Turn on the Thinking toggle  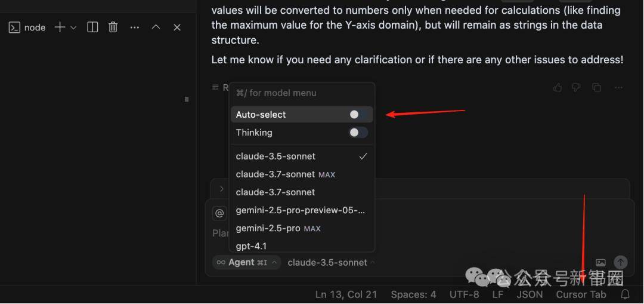tap(358, 133)
